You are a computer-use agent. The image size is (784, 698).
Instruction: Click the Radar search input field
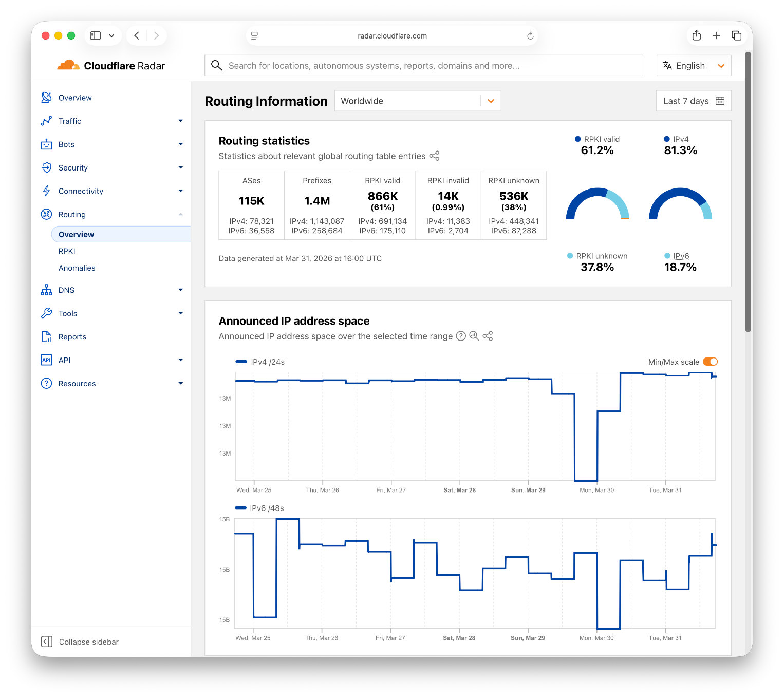(x=424, y=66)
